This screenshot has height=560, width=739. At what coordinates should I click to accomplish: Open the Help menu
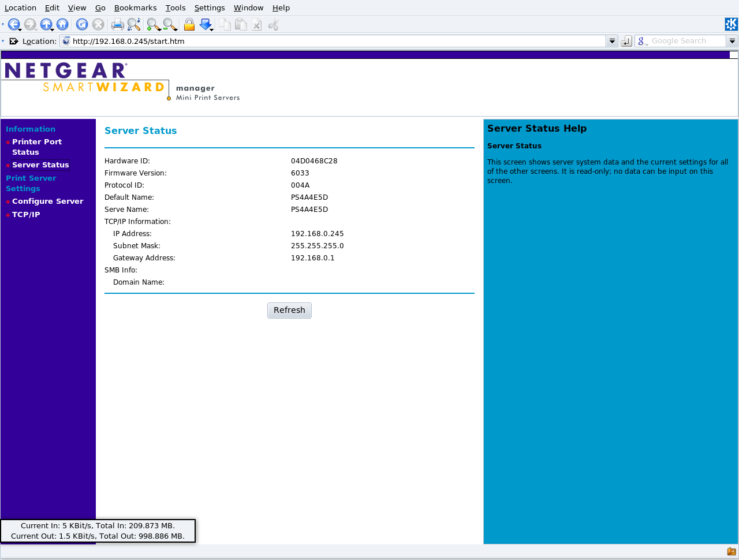281,8
